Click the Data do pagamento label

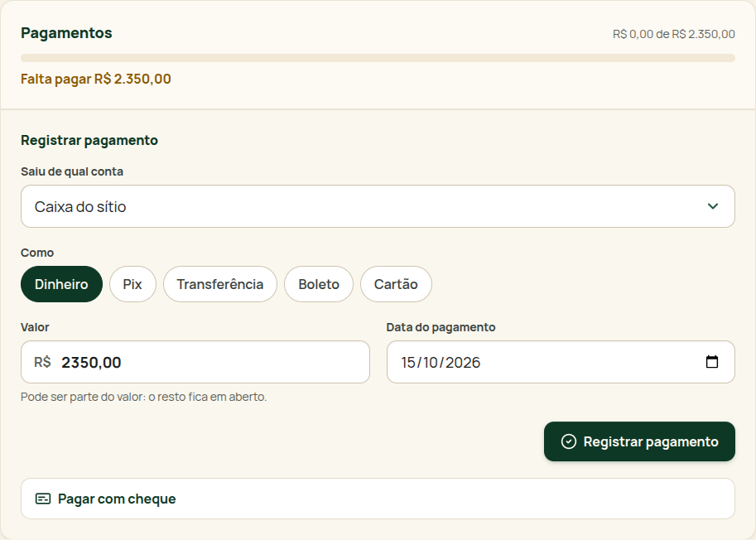click(x=441, y=327)
